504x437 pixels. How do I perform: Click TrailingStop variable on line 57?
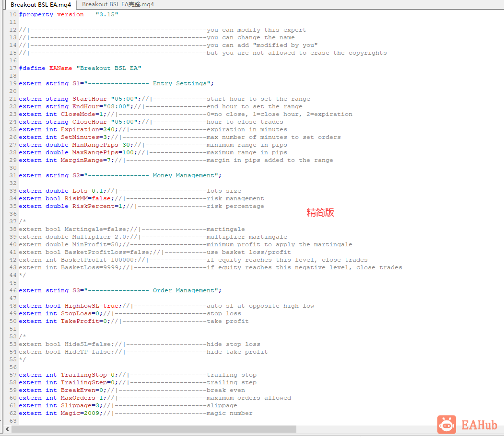click(x=84, y=375)
